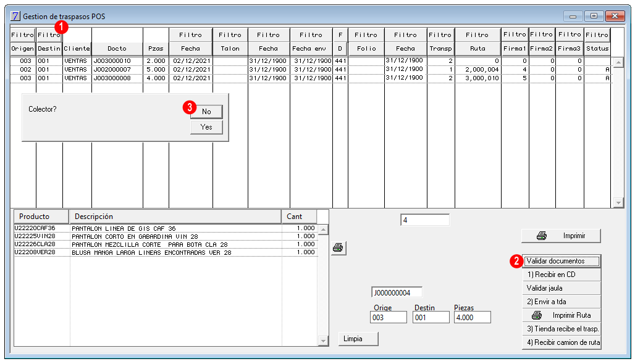Select product U22220CAF36
This screenshot has width=635, height=364.
[x=166, y=228]
